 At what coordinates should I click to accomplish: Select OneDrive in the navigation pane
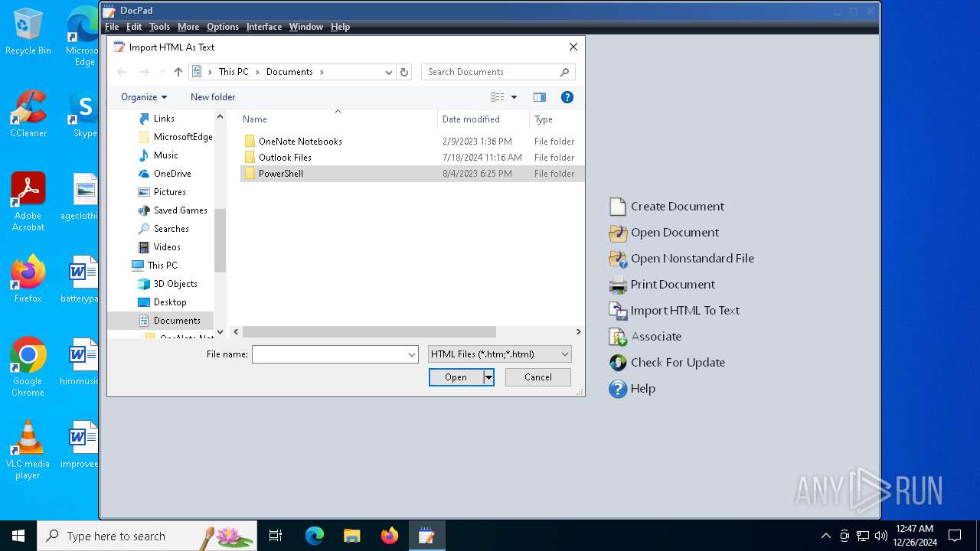click(172, 174)
